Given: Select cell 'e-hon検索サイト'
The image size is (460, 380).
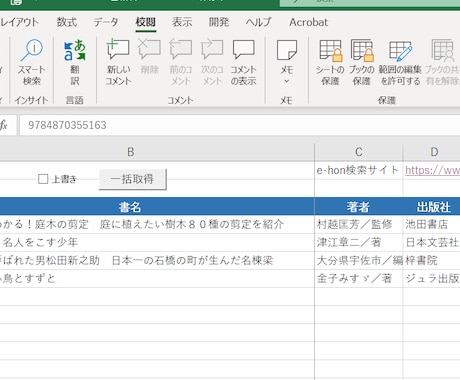Looking at the screenshot, I should 359,170.
